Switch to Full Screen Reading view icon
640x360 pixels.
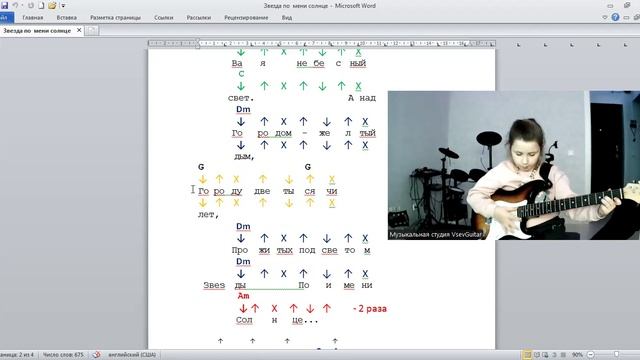[537, 355]
